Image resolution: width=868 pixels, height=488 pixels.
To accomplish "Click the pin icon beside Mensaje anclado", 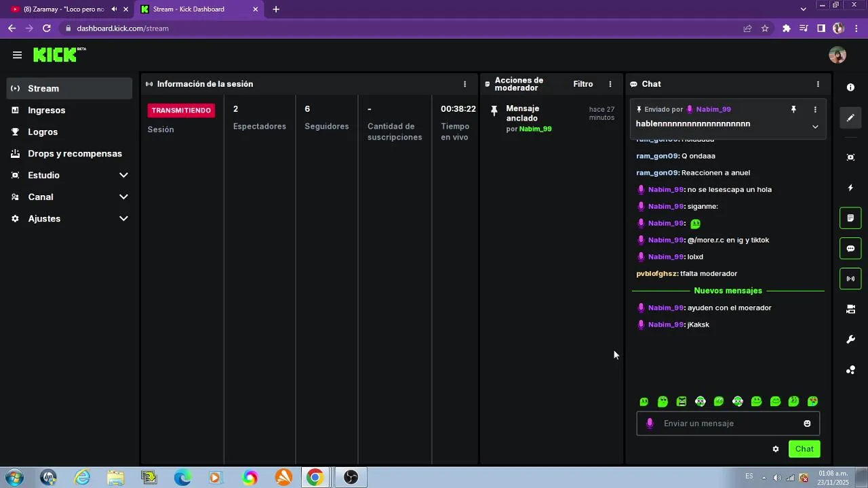I will [494, 110].
